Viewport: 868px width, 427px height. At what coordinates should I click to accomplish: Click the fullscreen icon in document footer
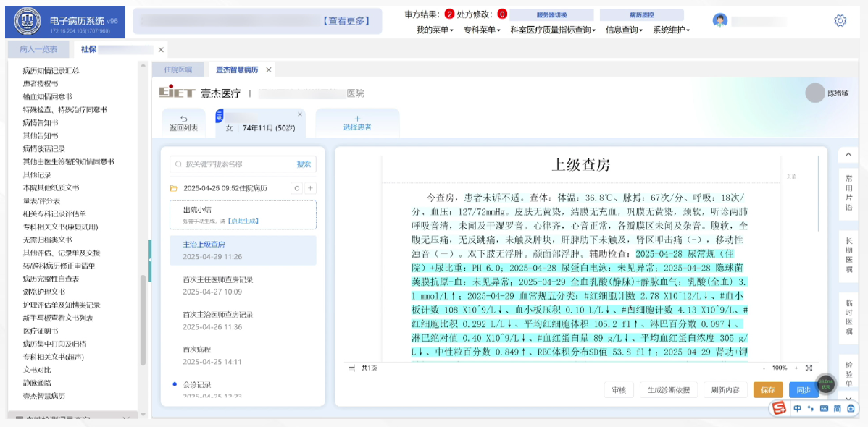(809, 368)
